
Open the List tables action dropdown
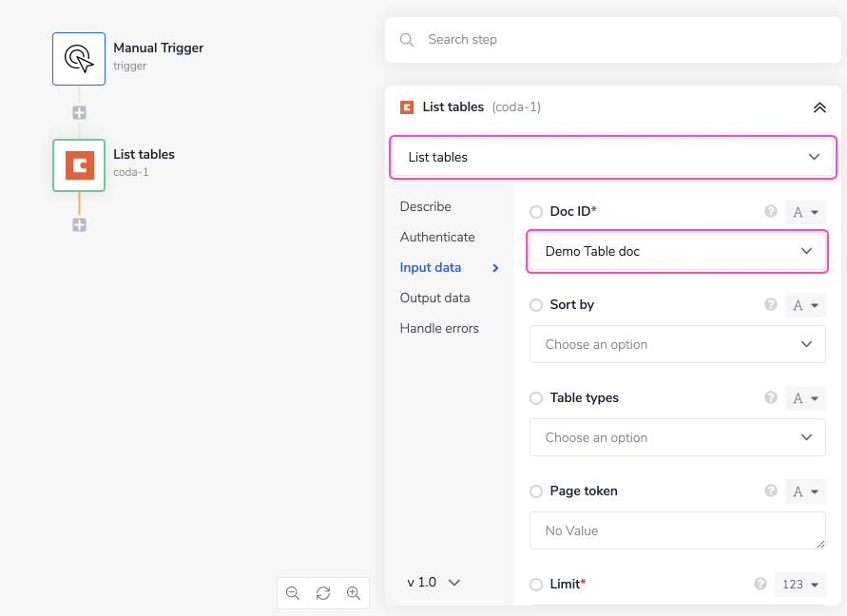click(612, 157)
